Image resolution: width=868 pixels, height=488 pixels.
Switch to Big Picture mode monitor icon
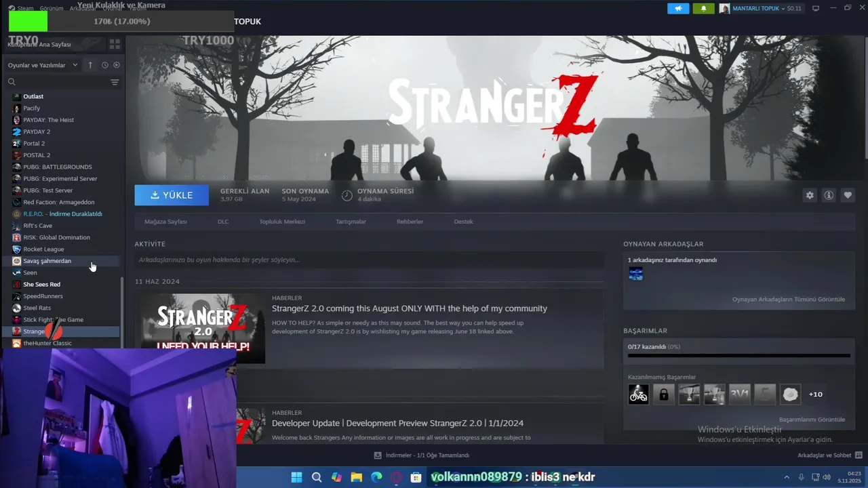pyautogui.click(x=816, y=8)
